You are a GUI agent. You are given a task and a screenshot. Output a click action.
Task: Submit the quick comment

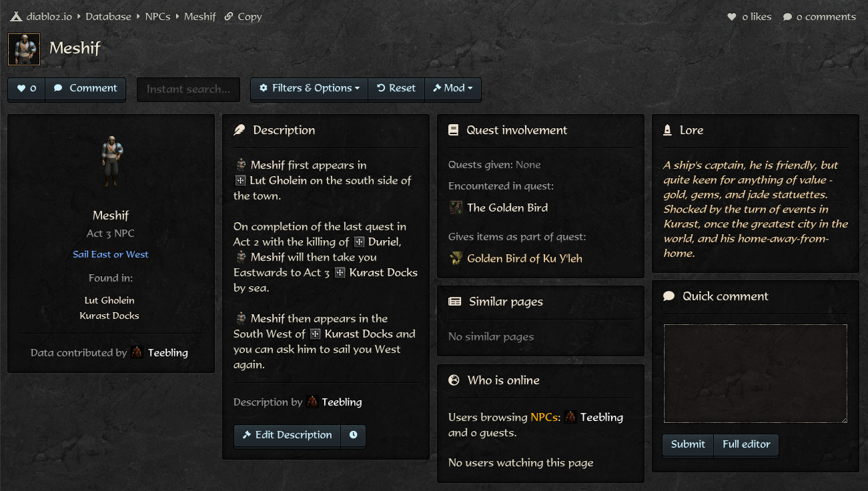688,444
